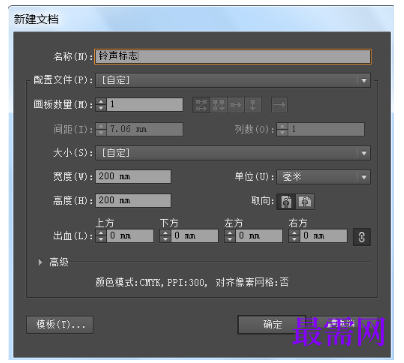This screenshot has width=404, height=363.
Task: Click the 列数 columns stepper arrows
Action: [x=282, y=129]
